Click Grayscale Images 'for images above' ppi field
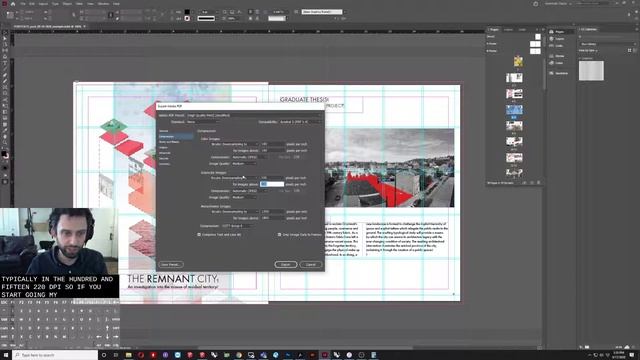This screenshot has height=360, width=640. pos(272,184)
